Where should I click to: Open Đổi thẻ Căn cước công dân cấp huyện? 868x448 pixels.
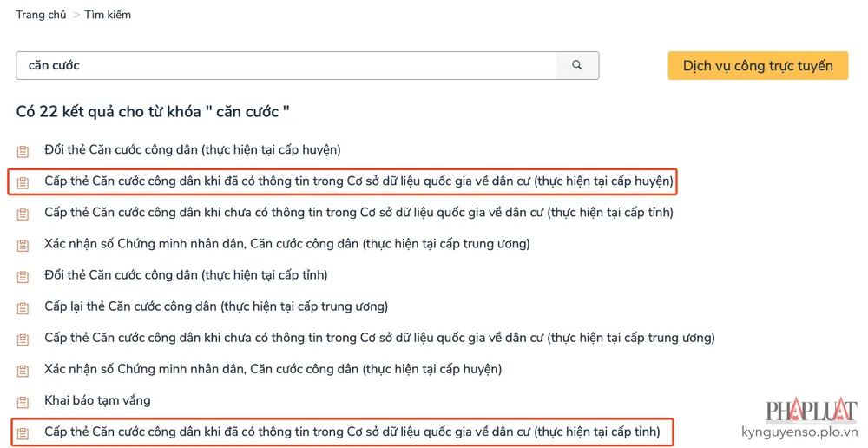(x=193, y=150)
